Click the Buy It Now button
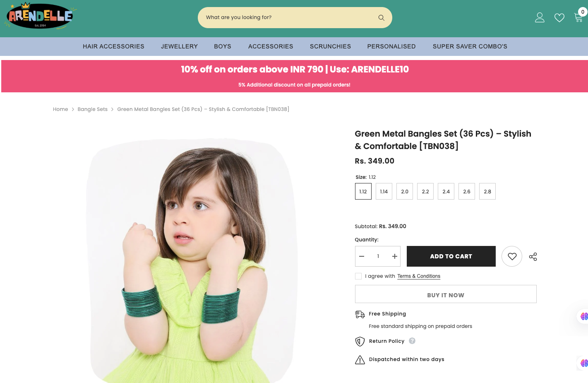 (446, 294)
